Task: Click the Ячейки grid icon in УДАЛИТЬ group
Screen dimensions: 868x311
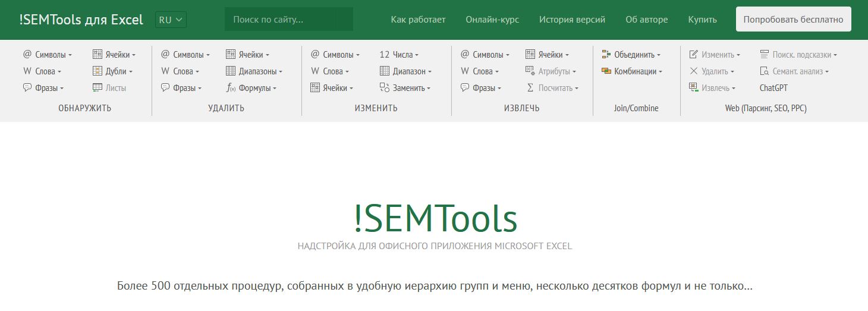Action: point(231,55)
